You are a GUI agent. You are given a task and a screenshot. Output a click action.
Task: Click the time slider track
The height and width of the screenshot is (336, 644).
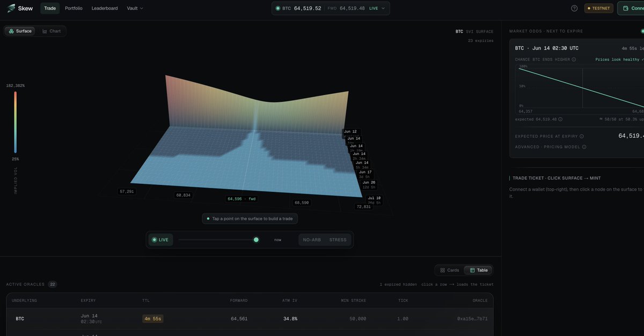(217, 240)
